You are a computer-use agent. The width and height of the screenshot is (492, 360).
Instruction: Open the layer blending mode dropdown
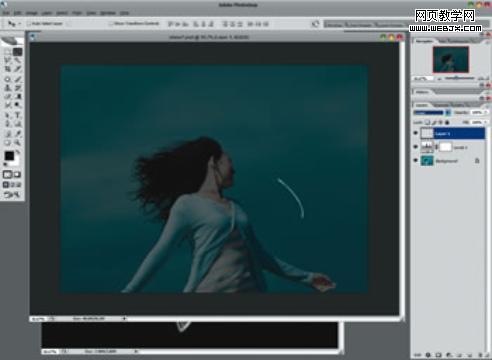pyautogui.click(x=432, y=113)
